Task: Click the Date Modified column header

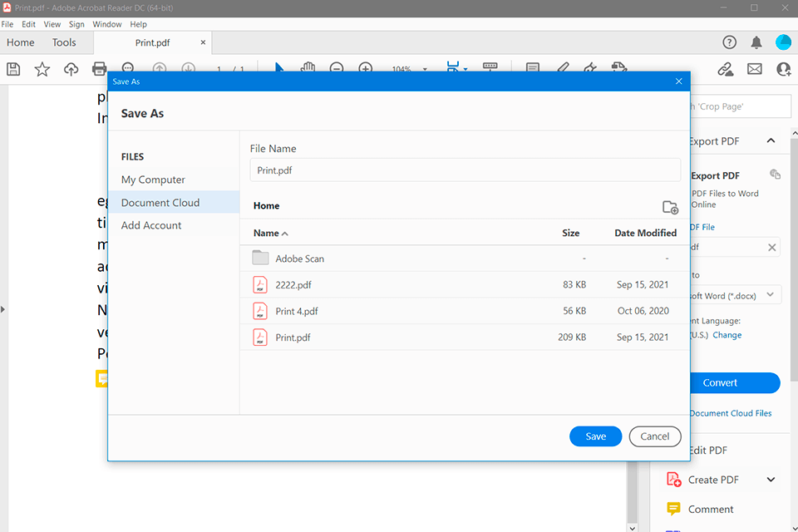Action: point(645,233)
